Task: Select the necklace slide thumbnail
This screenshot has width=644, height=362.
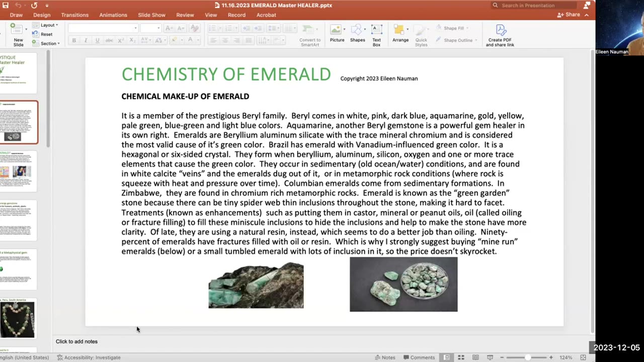Action: point(18,319)
